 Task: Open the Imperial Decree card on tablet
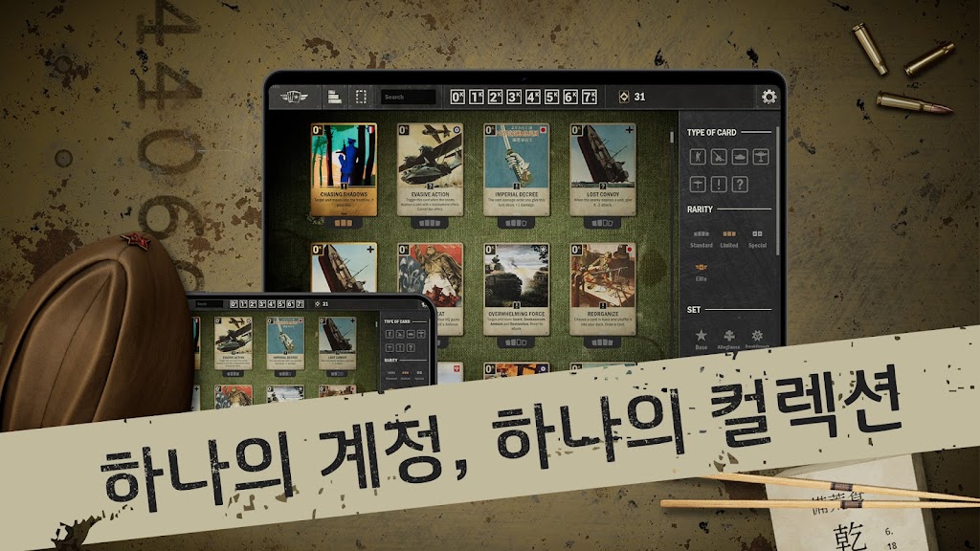pyautogui.click(x=516, y=170)
